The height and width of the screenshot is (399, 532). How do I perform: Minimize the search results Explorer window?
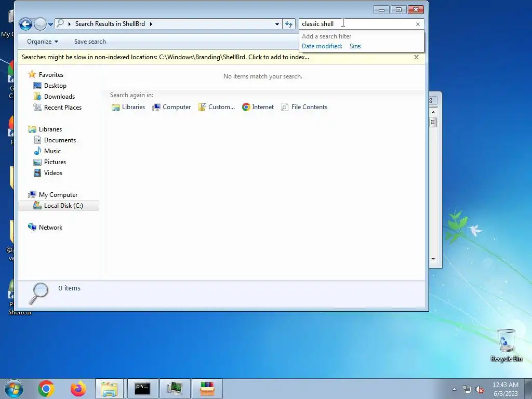[381, 10]
